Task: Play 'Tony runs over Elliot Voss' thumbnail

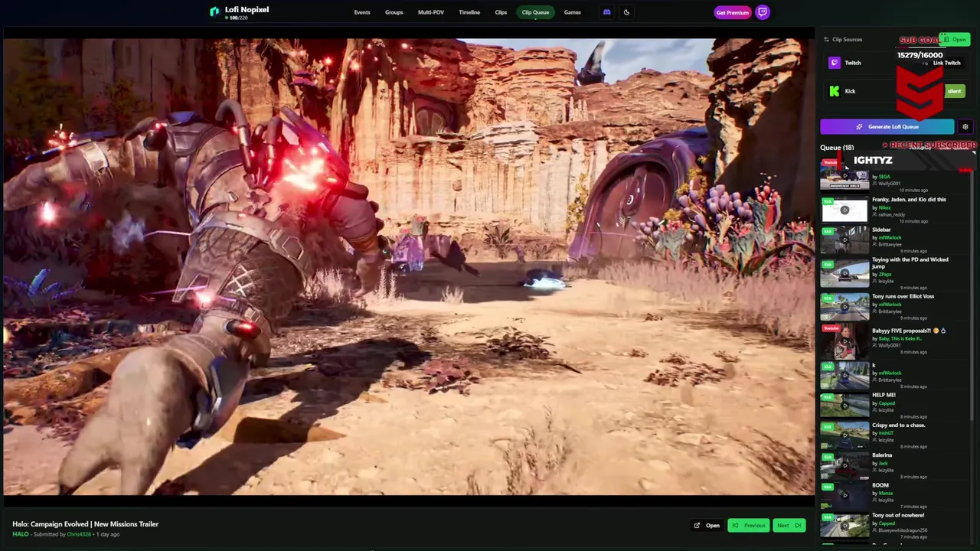Action: pyautogui.click(x=844, y=307)
